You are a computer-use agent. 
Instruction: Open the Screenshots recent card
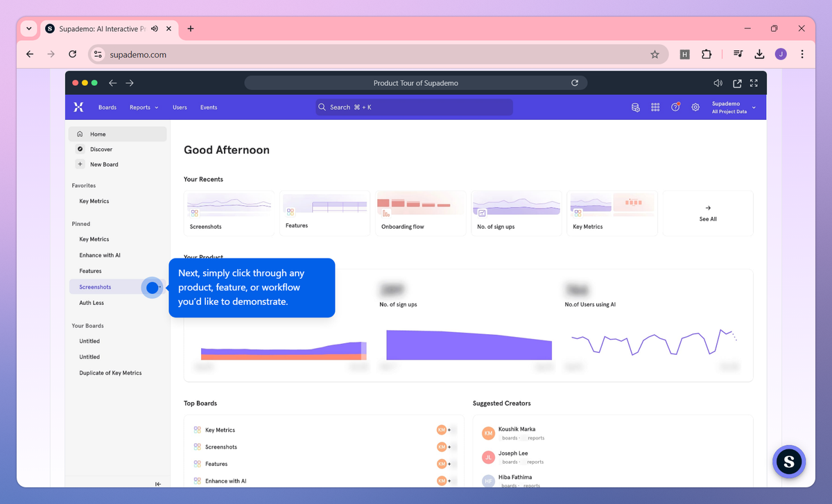pyautogui.click(x=229, y=214)
